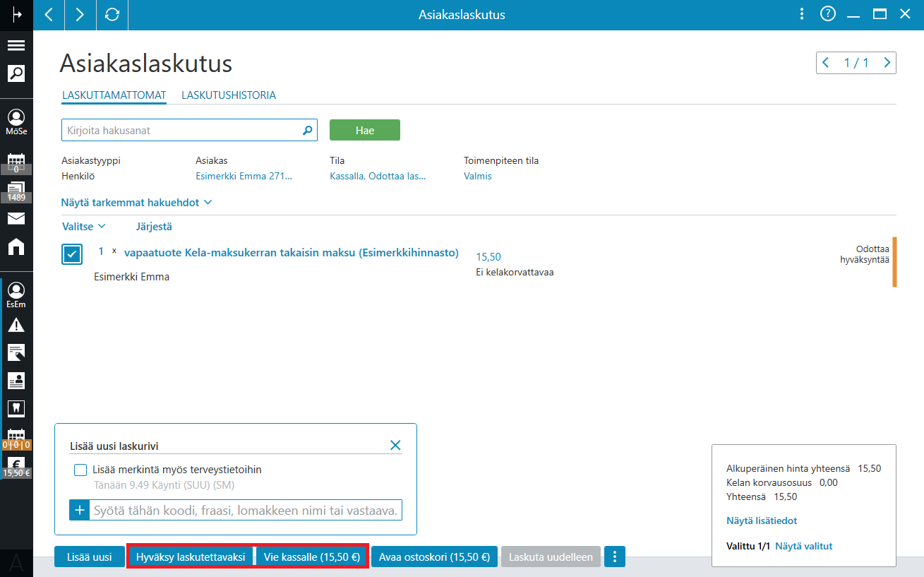924x577 pixels.
Task: Open the tooth chart icon in sidebar
Action: (x=16, y=408)
